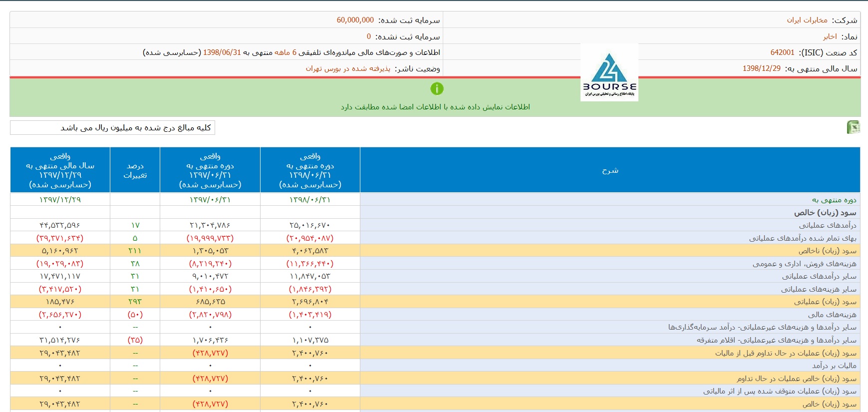Image resolution: width=868 pixels, height=412 pixels.
Task: Click the green info icon in banner
Action: point(437,89)
